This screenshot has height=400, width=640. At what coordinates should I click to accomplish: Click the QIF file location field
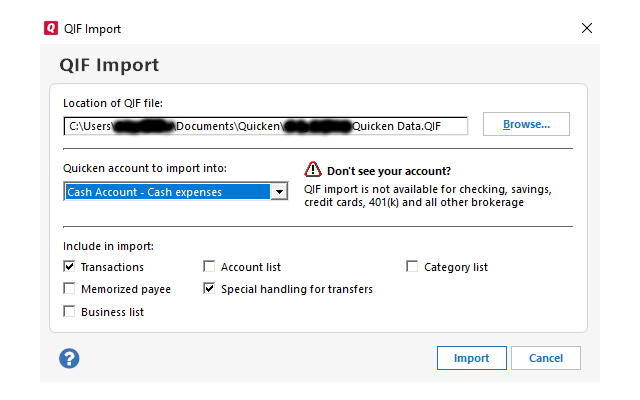click(x=266, y=126)
